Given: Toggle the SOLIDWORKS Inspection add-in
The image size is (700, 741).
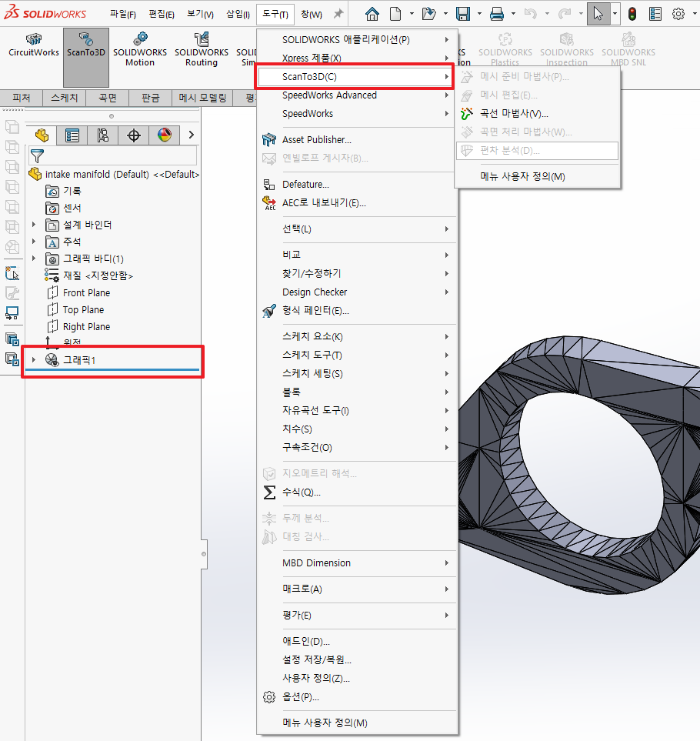Looking at the screenshot, I should 567,49.
